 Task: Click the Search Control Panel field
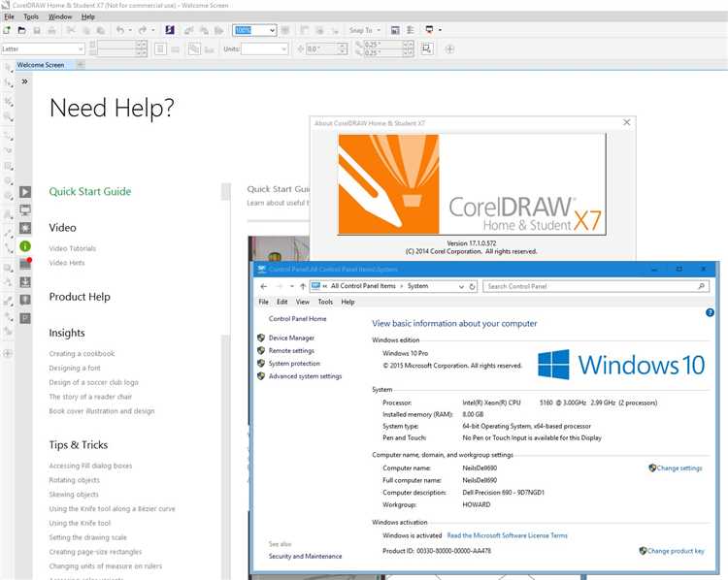coord(596,286)
